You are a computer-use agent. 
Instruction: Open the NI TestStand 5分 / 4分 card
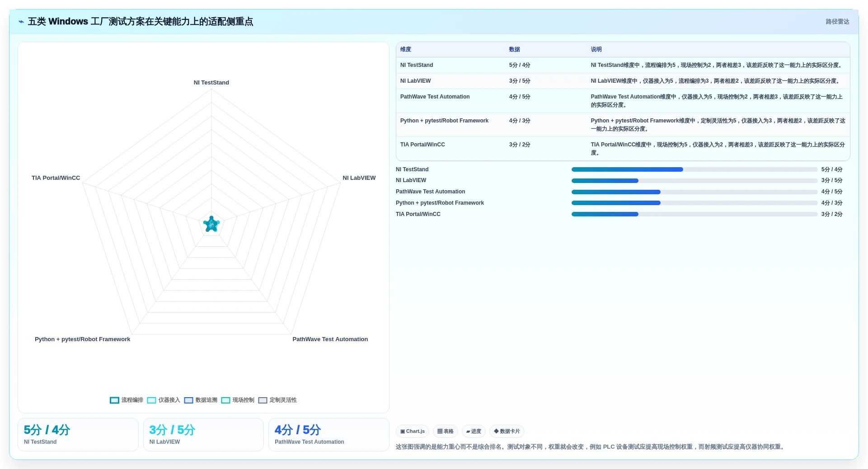click(78, 435)
